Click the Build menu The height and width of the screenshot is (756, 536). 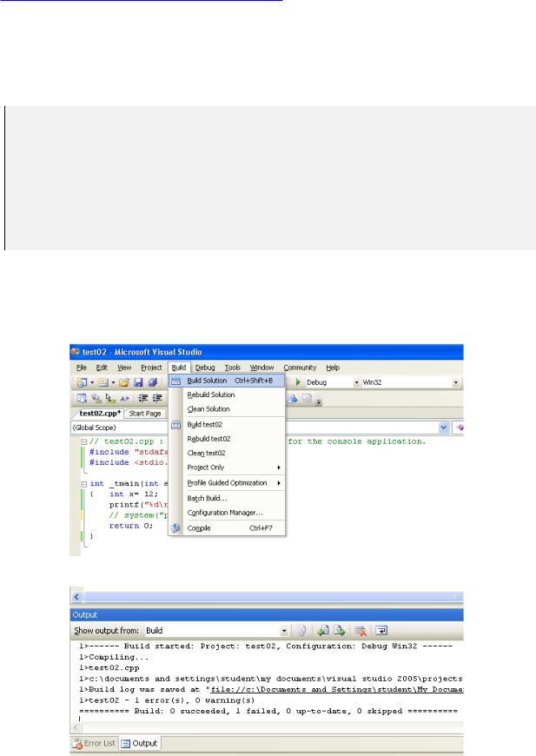(x=179, y=368)
